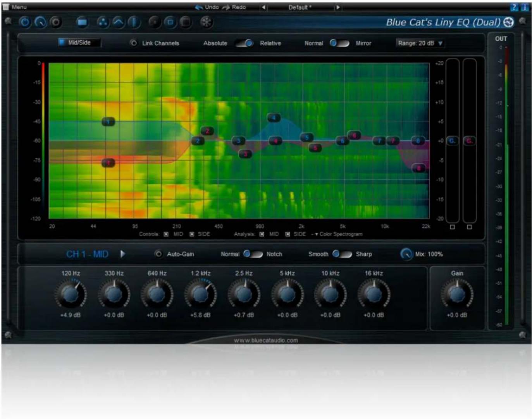Click the +0.7 dB value under 2.5 Hz
This screenshot has height=419, width=532.
point(244,315)
